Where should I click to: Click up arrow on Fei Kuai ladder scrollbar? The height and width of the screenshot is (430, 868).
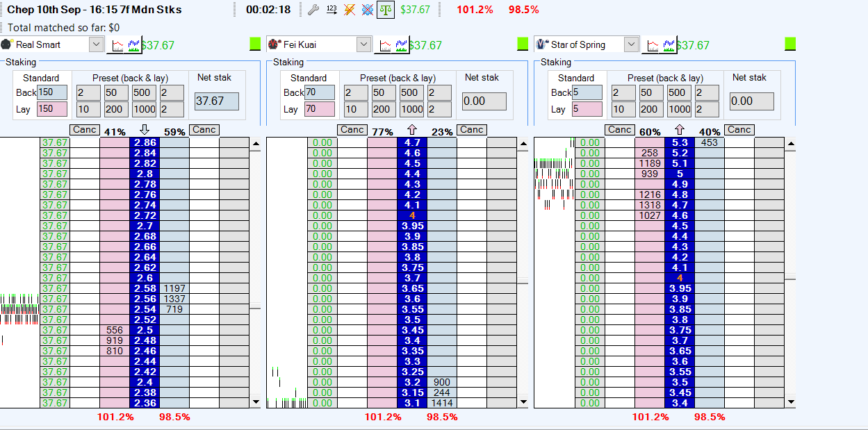tap(523, 144)
